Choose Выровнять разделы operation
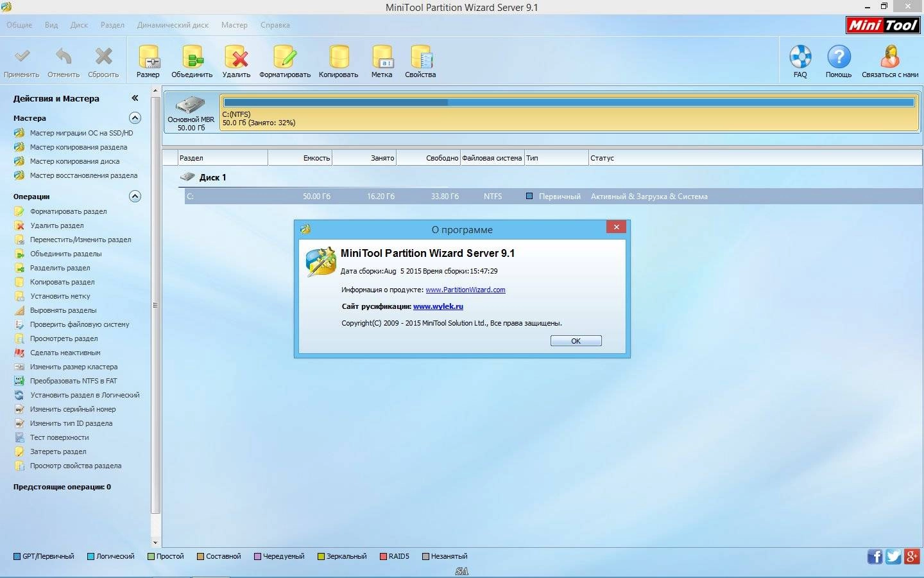924x578 pixels. click(63, 310)
